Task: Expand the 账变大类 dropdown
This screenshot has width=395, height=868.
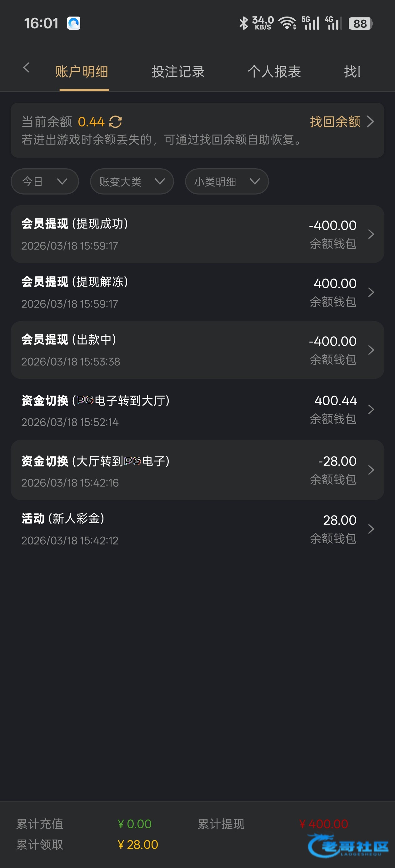Action: point(132,182)
